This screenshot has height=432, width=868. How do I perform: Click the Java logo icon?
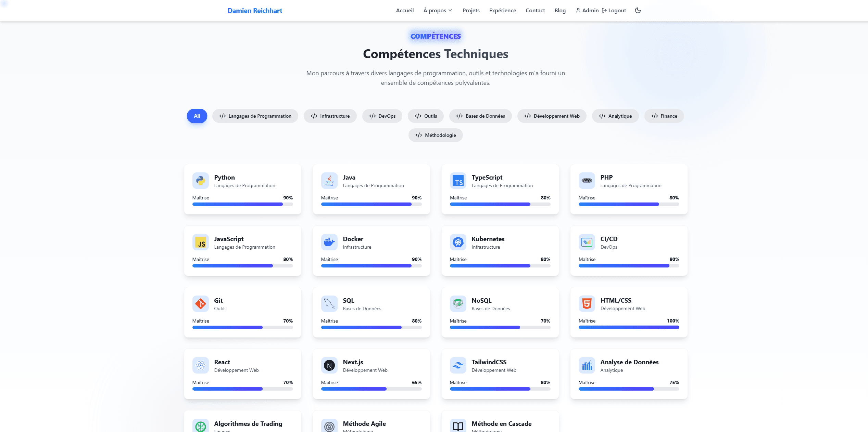(329, 181)
